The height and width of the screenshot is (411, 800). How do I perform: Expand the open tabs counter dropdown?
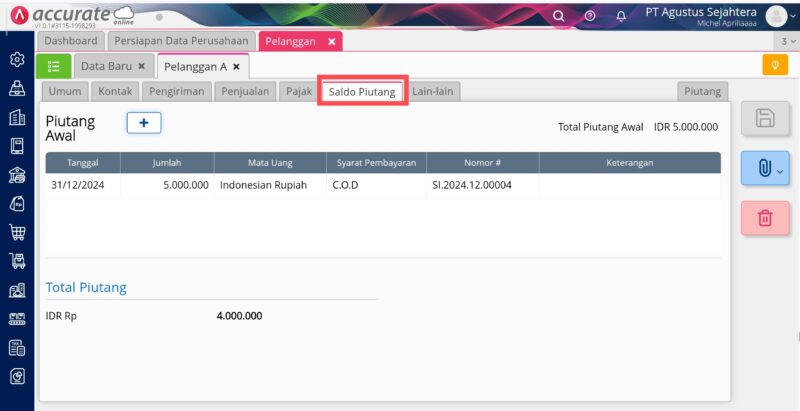pyautogui.click(x=788, y=41)
